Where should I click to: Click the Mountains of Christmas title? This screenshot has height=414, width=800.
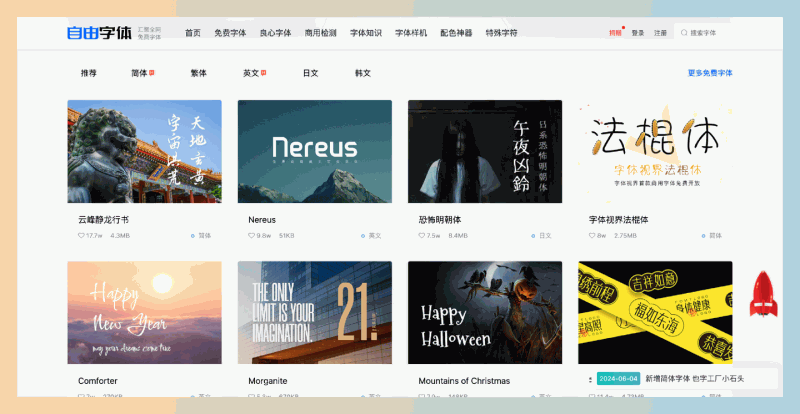click(x=464, y=381)
